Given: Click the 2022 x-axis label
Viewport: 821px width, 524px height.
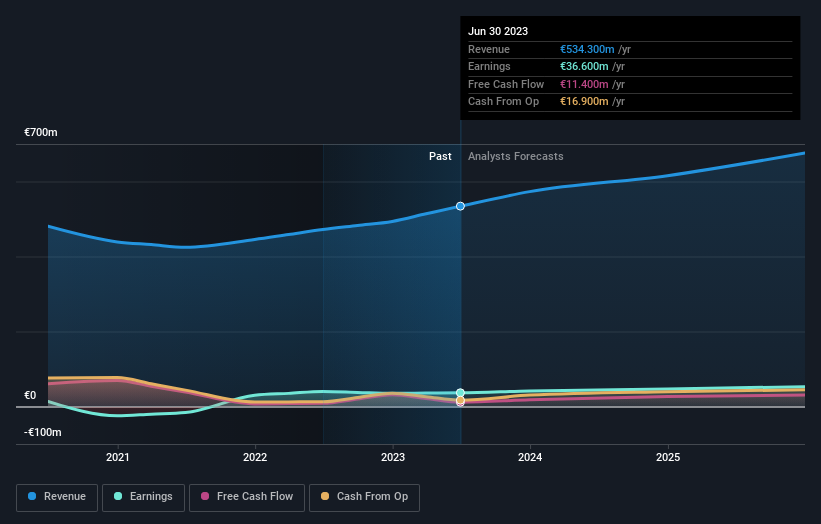Looking at the screenshot, I should 255,457.
